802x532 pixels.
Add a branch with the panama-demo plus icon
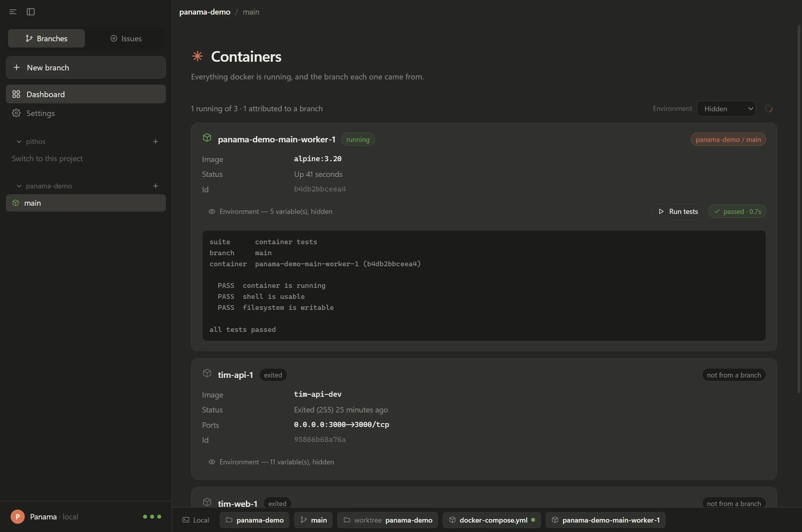click(156, 186)
